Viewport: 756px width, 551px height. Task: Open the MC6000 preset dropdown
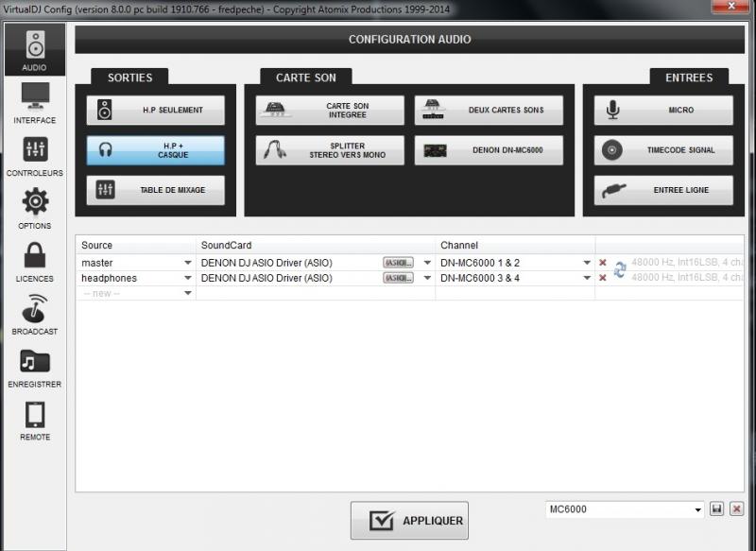pos(697,510)
